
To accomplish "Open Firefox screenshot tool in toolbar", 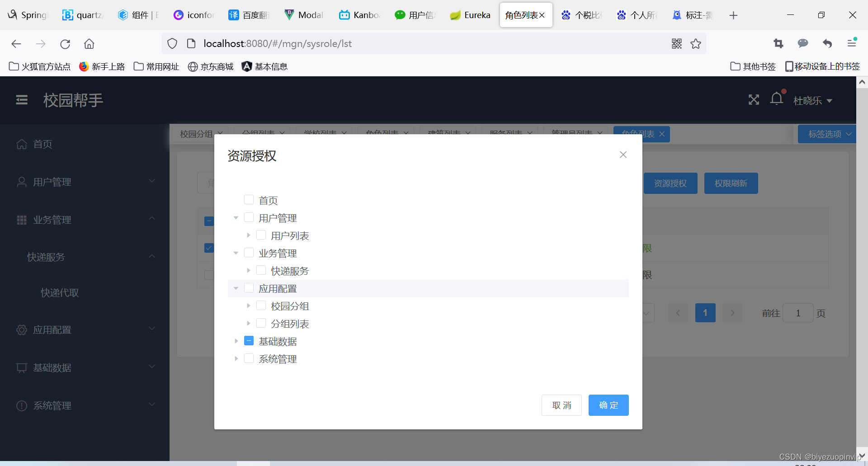I will (778, 43).
